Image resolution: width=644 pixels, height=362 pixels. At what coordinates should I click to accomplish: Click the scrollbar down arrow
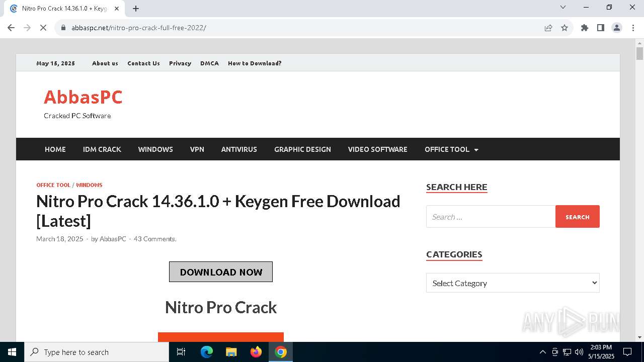639,337
